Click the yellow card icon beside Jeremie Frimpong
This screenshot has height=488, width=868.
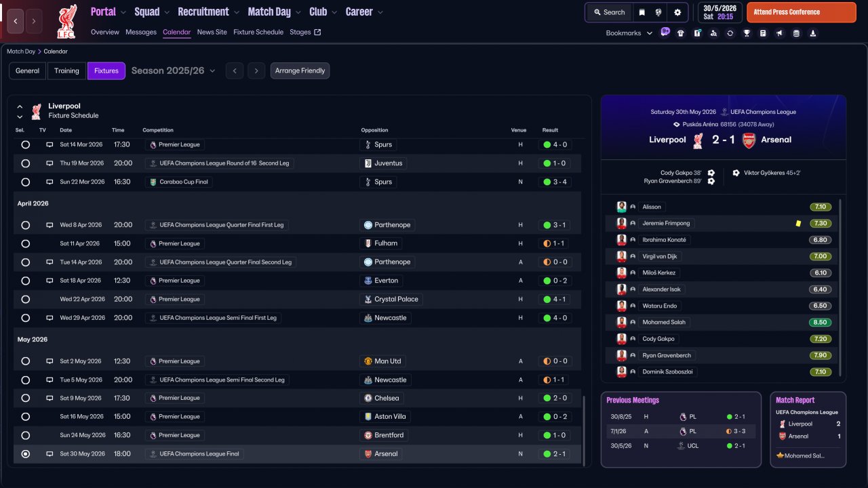[799, 223]
